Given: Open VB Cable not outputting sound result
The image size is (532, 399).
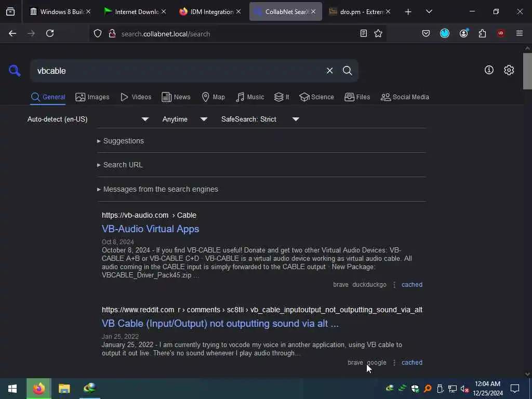Looking at the screenshot, I should click(x=220, y=324).
